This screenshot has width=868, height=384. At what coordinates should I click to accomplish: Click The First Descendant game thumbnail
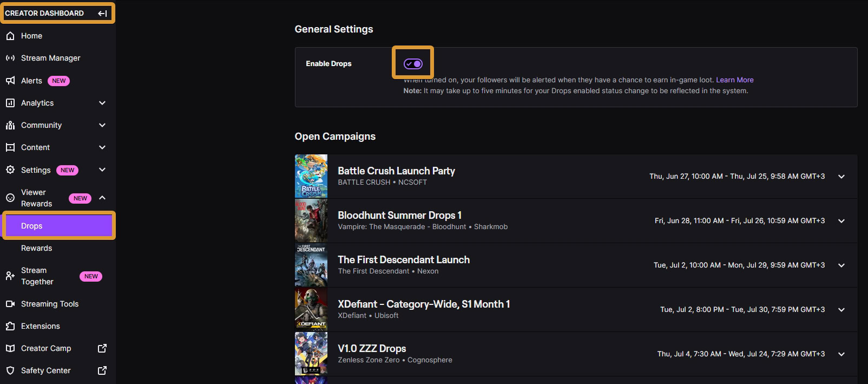311,265
